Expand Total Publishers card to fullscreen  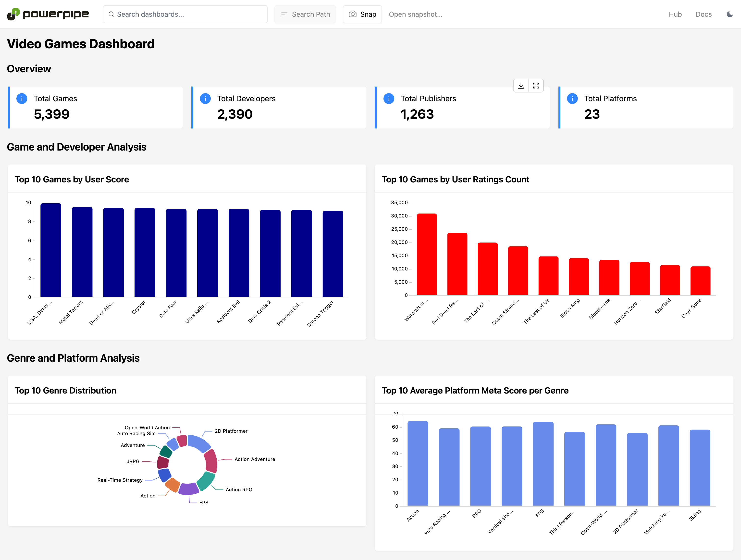(x=536, y=86)
